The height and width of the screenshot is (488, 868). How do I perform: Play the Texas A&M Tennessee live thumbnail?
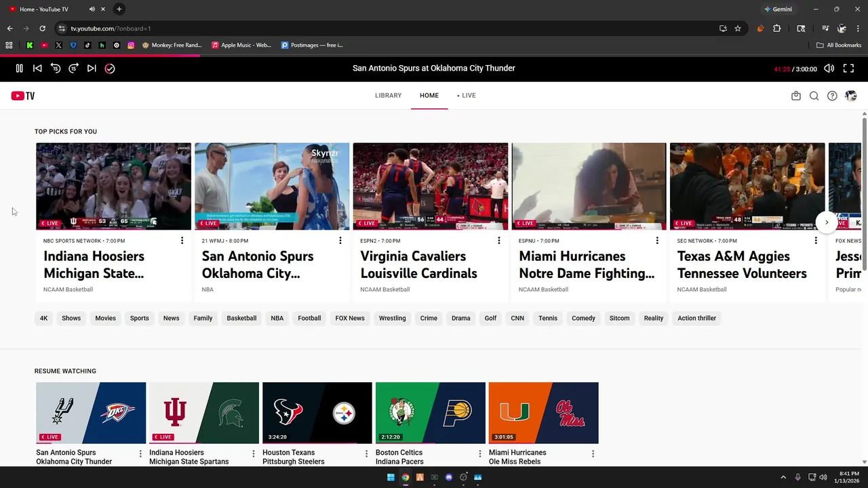[747, 186]
